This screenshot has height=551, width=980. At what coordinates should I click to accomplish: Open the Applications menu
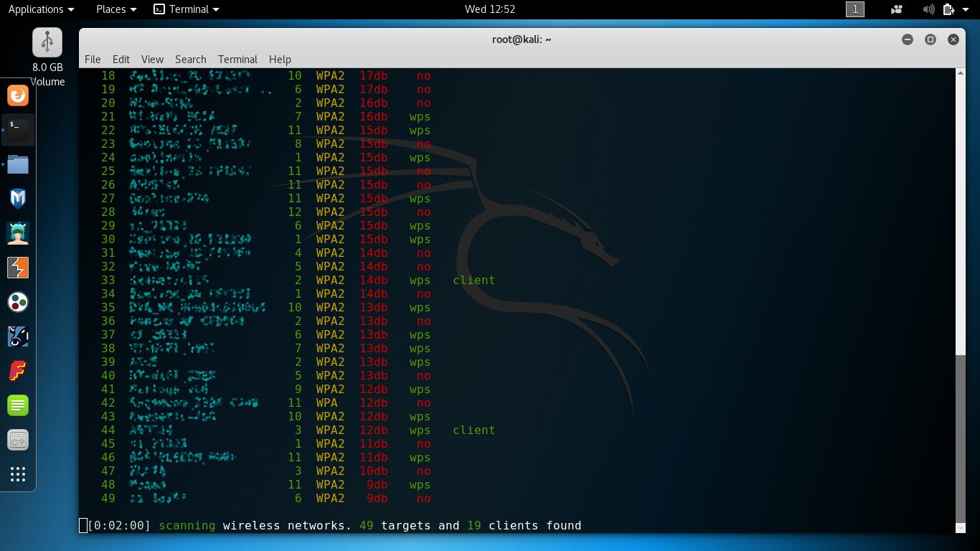point(41,9)
